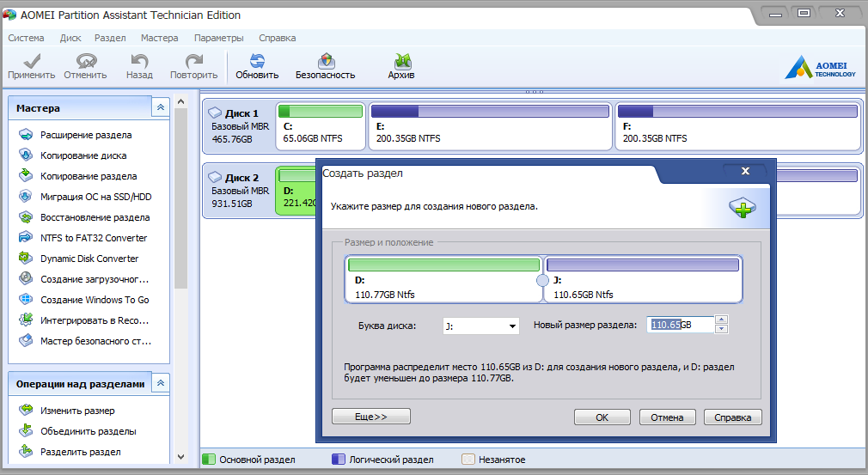The image size is (868, 475).
Task: Click the Новый размер раздела input field
Action: 681,325
